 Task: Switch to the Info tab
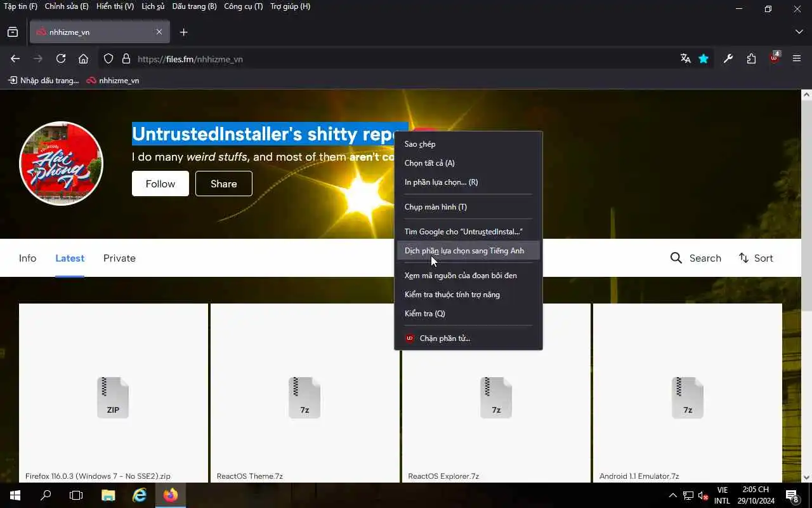click(27, 258)
